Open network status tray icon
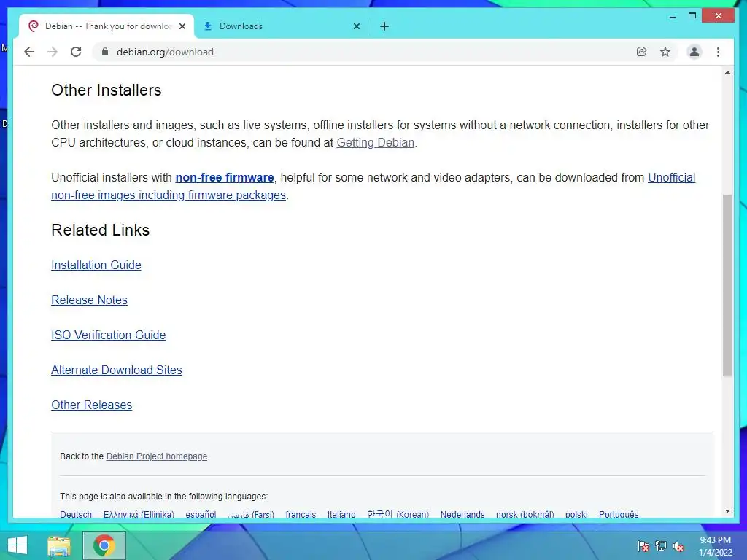747x560 pixels. (x=661, y=546)
